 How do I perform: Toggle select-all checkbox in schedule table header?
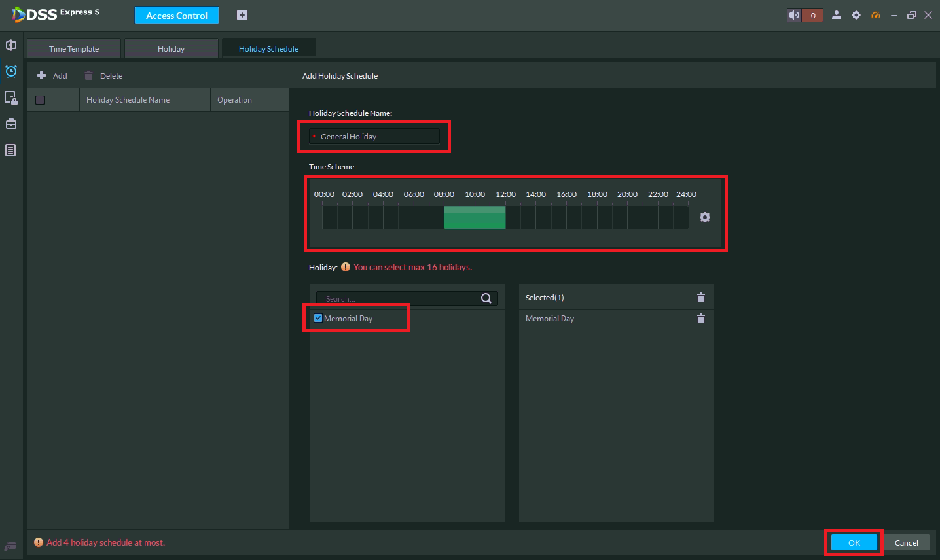tap(40, 100)
